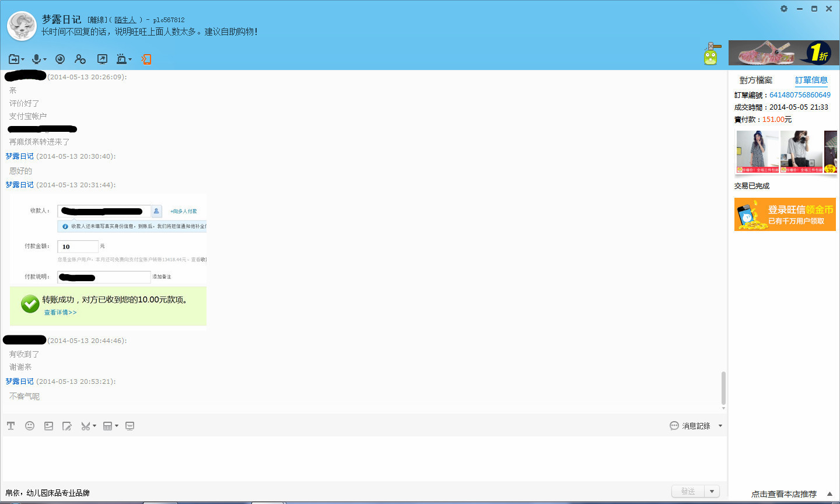840x504 pixels.
Task: Maximize the chat window
Action: click(814, 9)
